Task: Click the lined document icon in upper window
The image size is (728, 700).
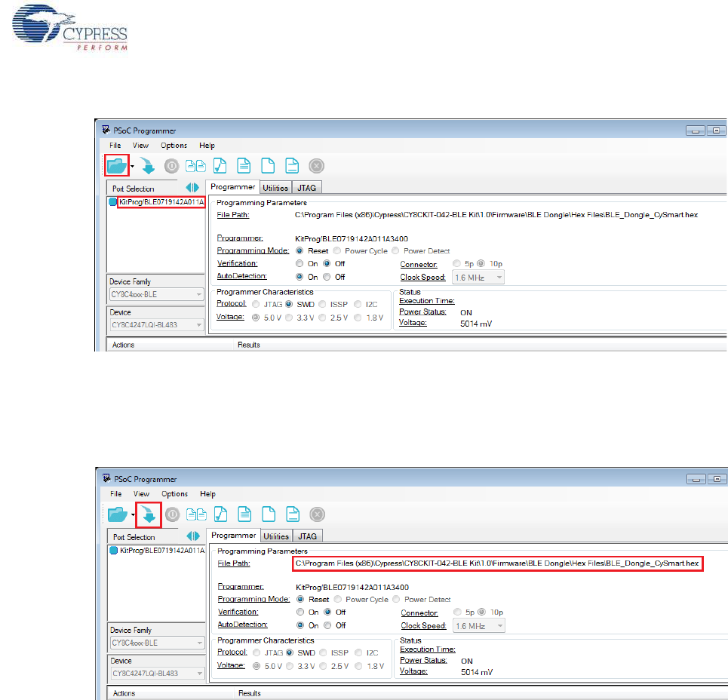Action: point(244,166)
